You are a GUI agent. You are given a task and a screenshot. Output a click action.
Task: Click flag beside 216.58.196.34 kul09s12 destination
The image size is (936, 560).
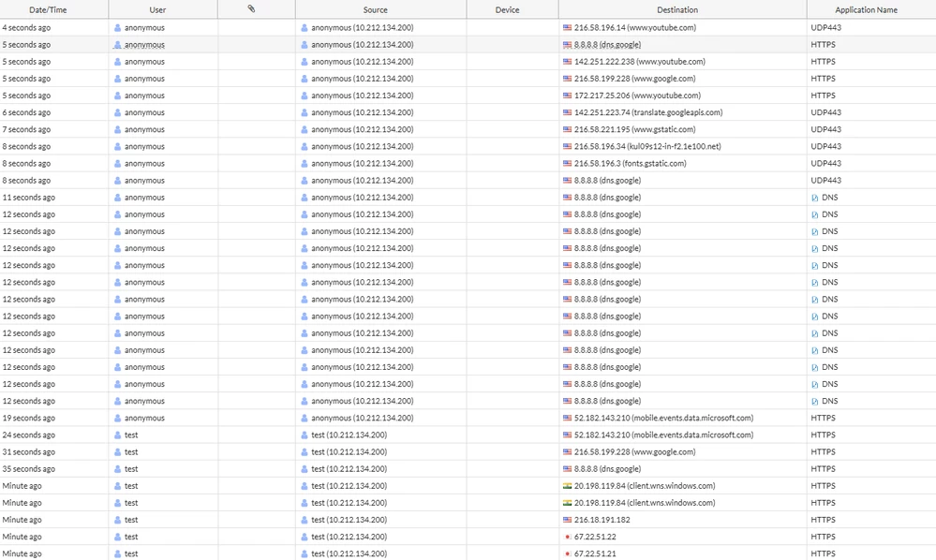(x=567, y=146)
